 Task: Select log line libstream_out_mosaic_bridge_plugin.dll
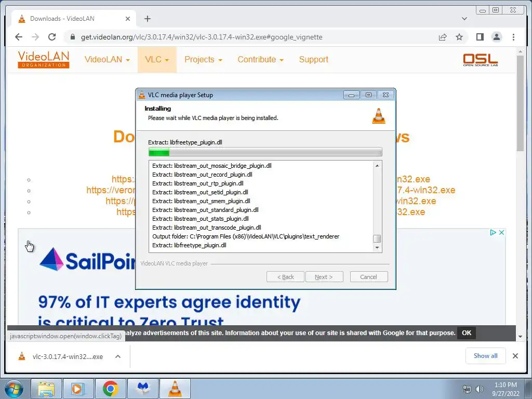pyautogui.click(x=212, y=166)
